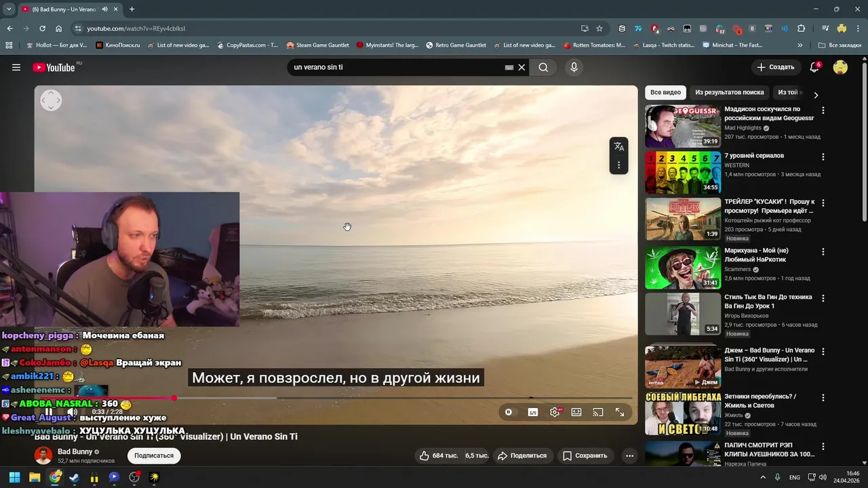The image size is (868, 488).
Task: Go to the YouTube home logo
Action: coord(54,67)
